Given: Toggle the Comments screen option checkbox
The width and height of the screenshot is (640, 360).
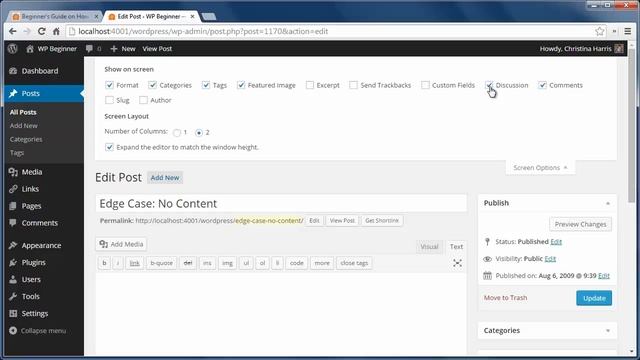Looking at the screenshot, I should [542, 85].
